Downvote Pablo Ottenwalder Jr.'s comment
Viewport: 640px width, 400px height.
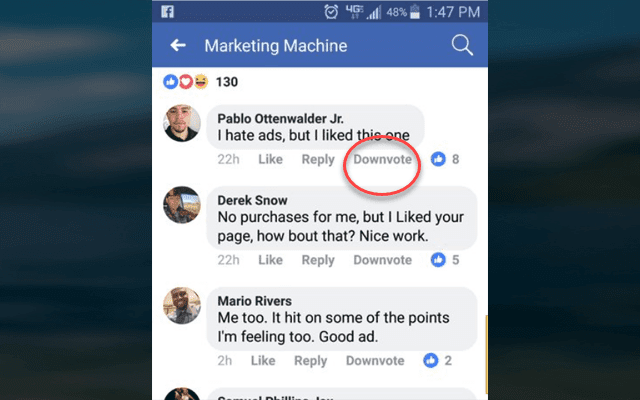point(382,159)
